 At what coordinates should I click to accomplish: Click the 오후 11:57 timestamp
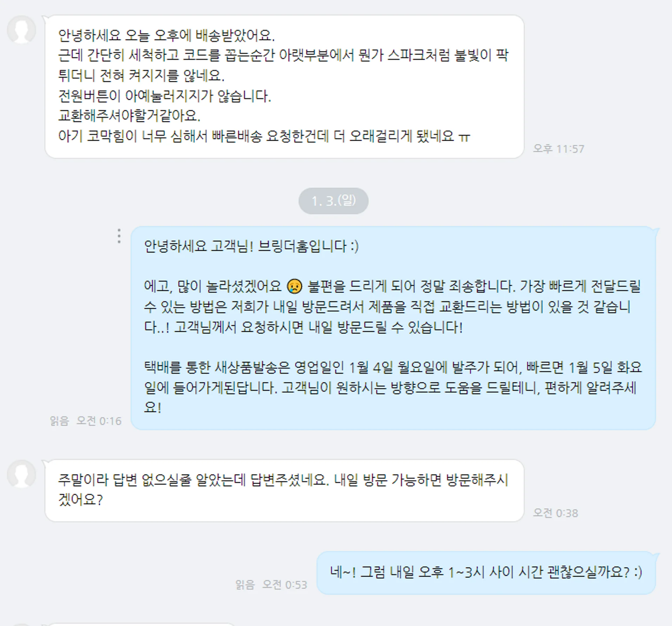[x=558, y=149]
